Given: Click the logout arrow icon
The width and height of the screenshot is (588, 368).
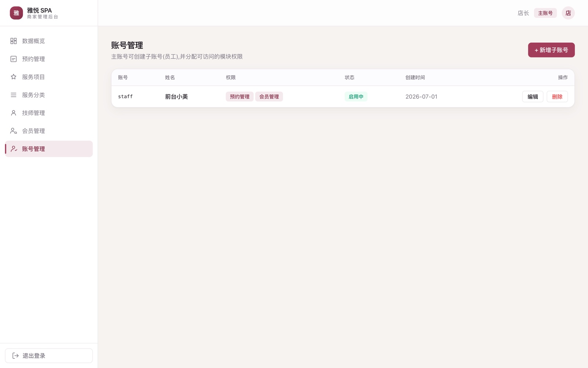Looking at the screenshot, I should [15, 355].
